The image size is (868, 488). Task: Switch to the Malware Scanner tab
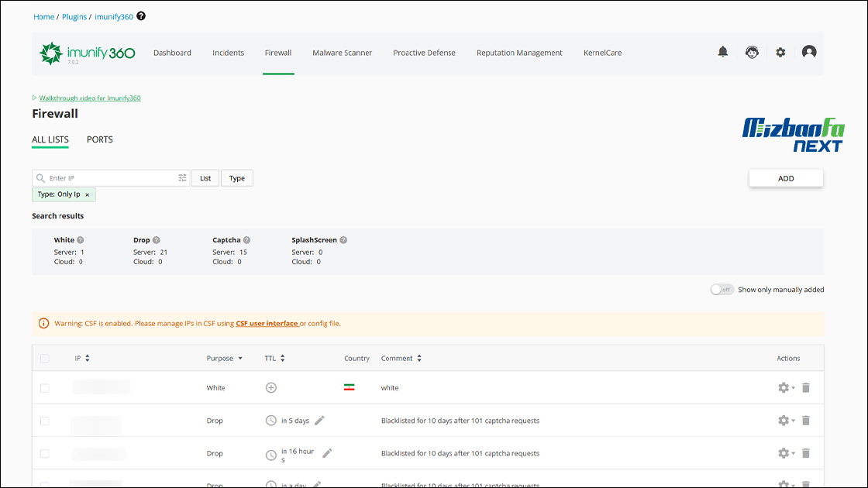(342, 53)
